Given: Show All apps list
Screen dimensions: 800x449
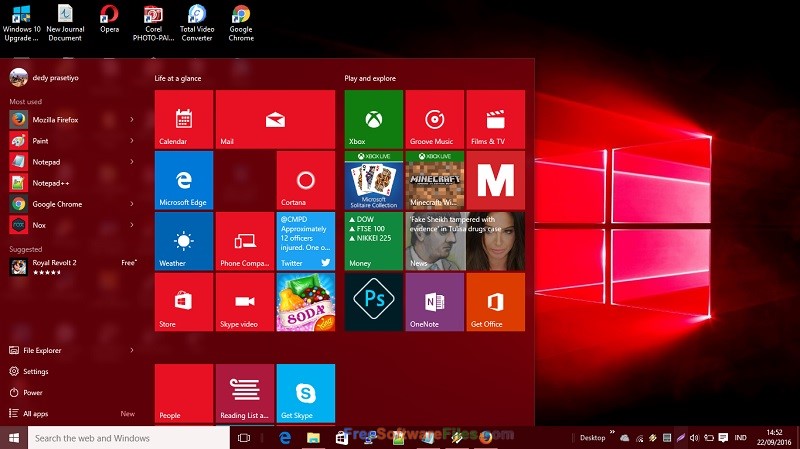Looking at the screenshot, I should point(71,413).
